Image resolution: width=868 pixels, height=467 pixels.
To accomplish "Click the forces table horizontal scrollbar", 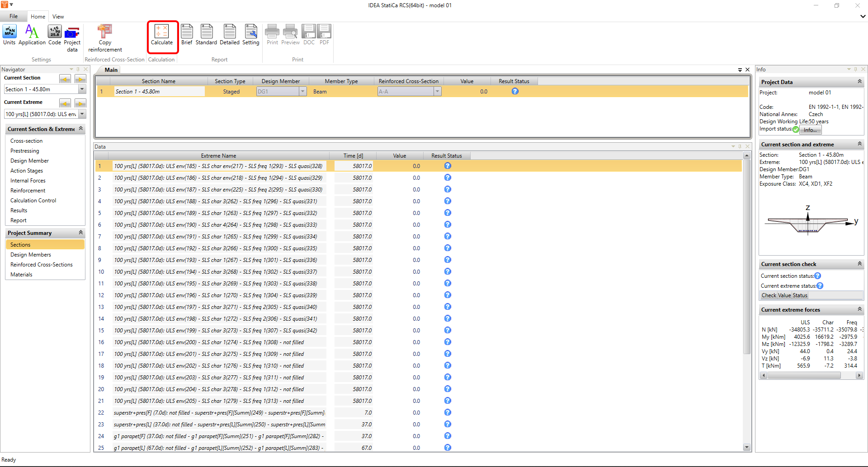I will (x=804, y=375).
